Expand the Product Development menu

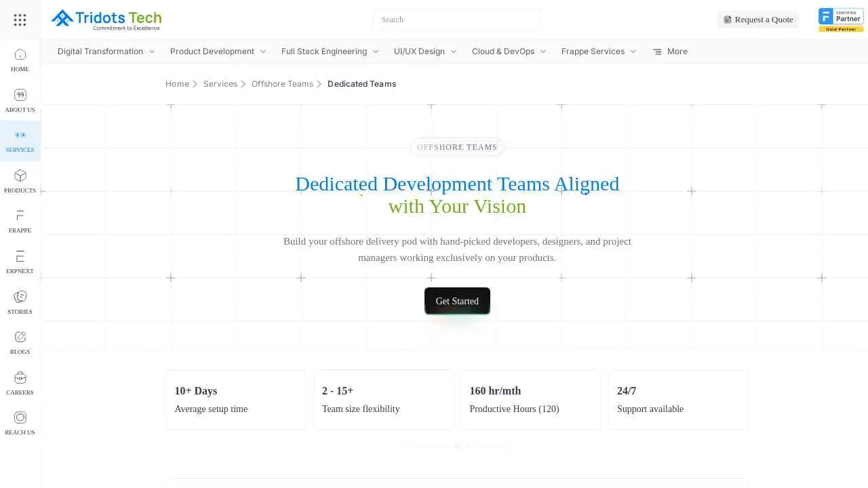click(x=218, y=52)
